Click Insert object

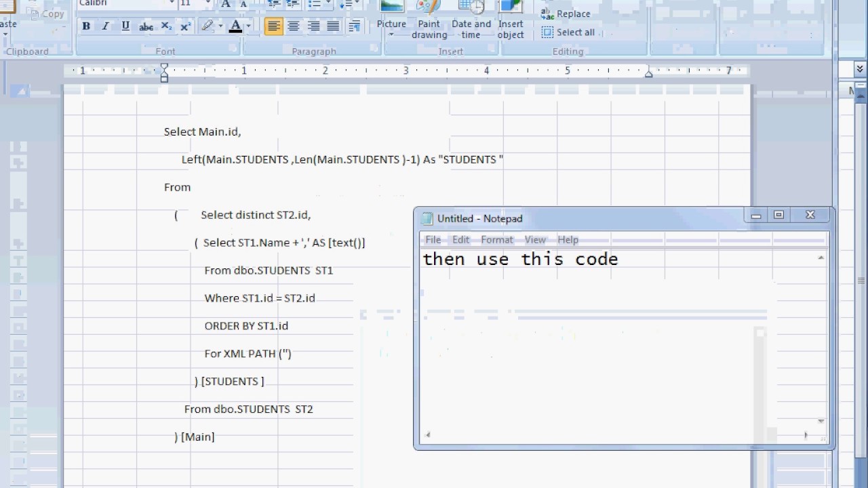[511, 19]
